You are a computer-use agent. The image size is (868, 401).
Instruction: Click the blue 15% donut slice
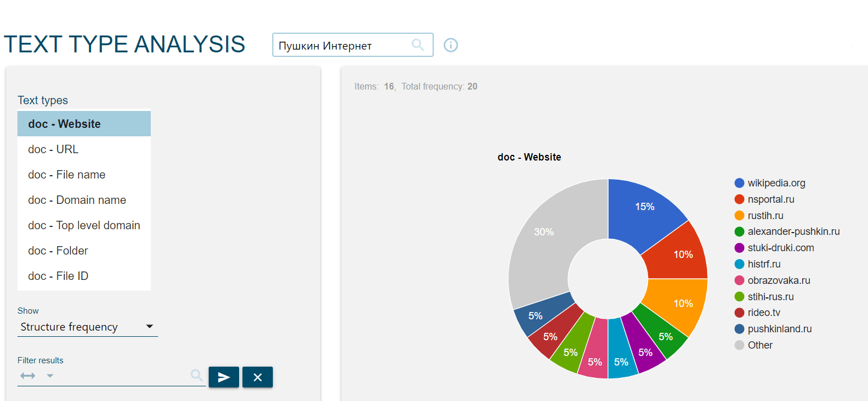point(644,207)
